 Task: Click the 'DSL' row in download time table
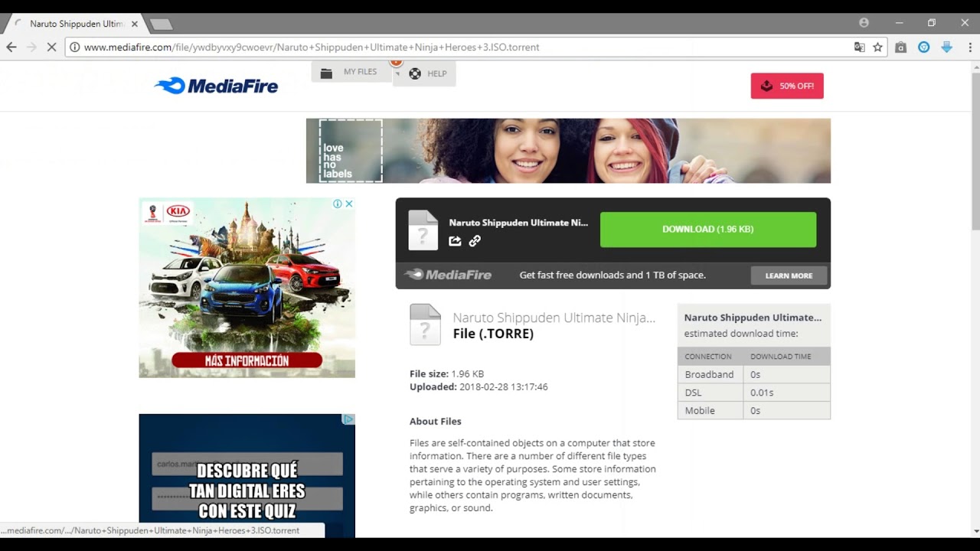pyautogui.click(x=754, y=393)
